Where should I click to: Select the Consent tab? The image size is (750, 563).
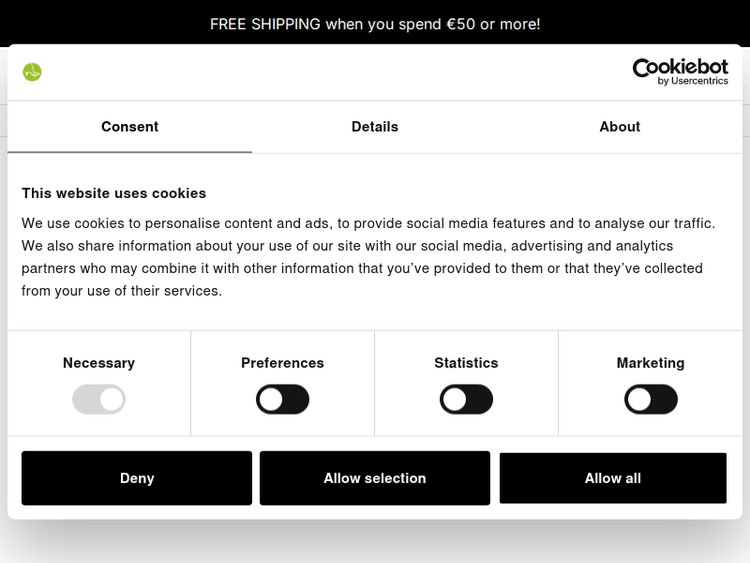coord(130,127)
